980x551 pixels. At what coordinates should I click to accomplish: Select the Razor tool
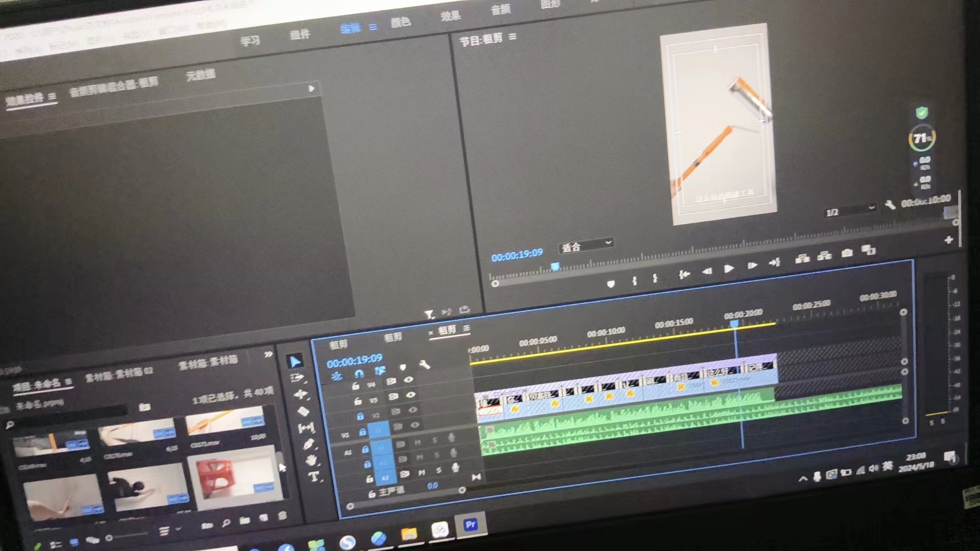click(303, 411)
